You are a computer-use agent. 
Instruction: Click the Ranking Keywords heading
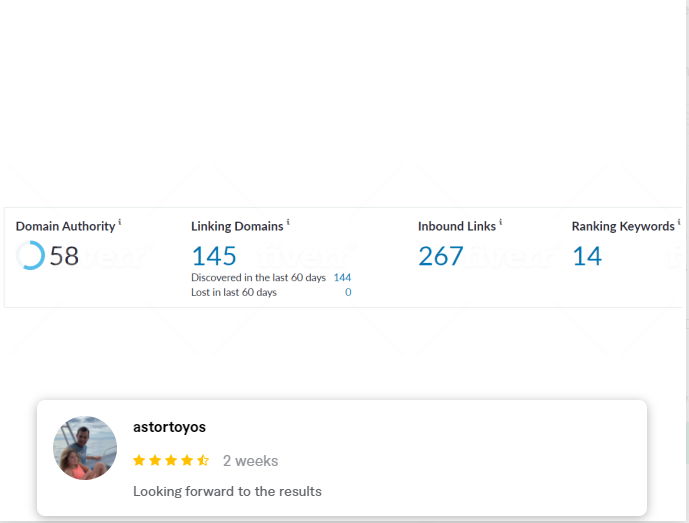[x=623, y=227]
